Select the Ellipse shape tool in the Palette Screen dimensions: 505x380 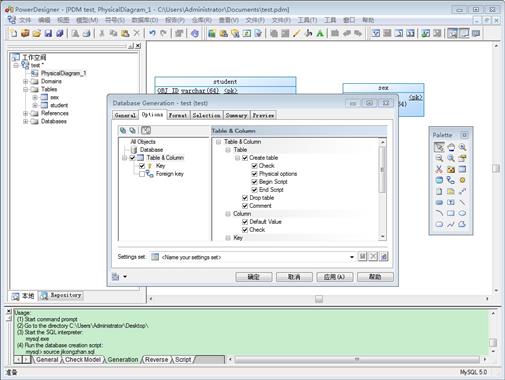462,213
